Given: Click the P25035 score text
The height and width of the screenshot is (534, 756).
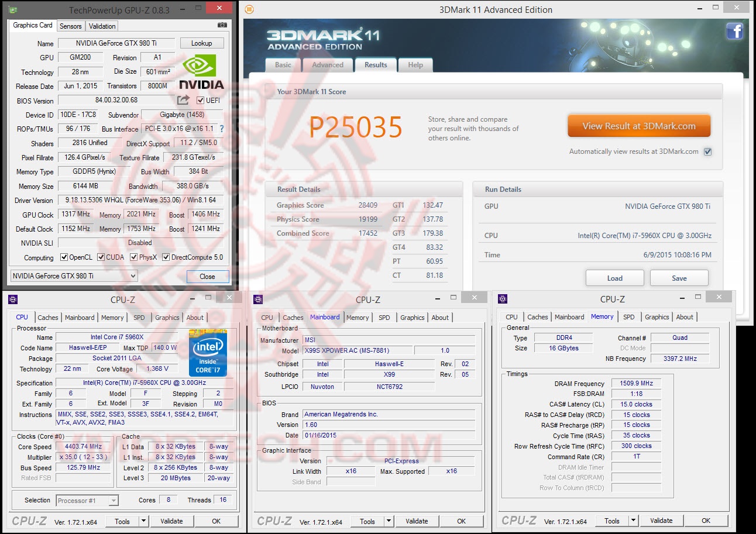Looking at the screenshot, I should [356, 127].
